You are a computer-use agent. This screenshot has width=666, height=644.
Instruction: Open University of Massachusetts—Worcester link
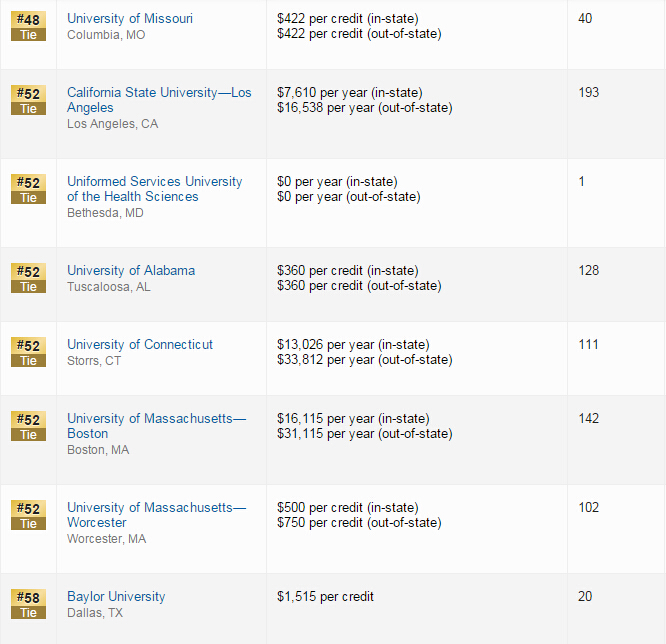(156, 507)
